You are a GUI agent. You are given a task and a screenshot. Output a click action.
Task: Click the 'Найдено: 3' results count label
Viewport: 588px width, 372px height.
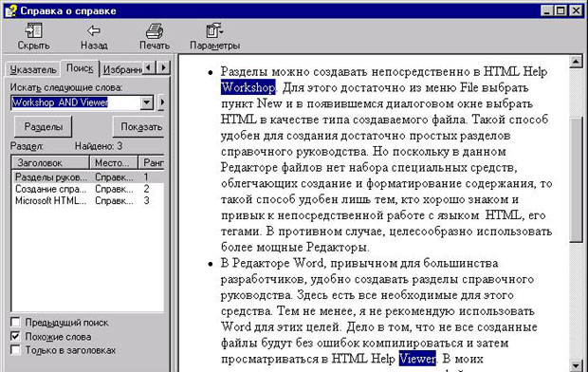[99, 146]
